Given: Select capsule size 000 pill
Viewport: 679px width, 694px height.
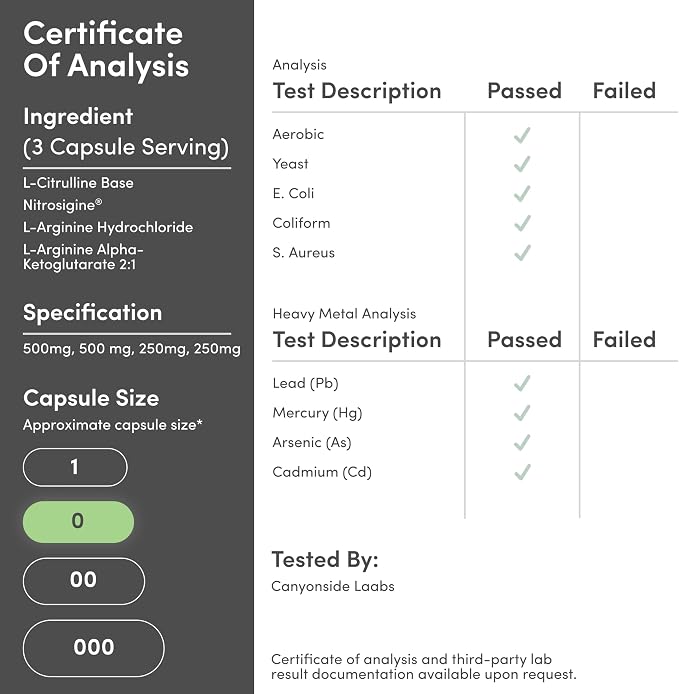Looking at the screenshot, I should [93, 648].
